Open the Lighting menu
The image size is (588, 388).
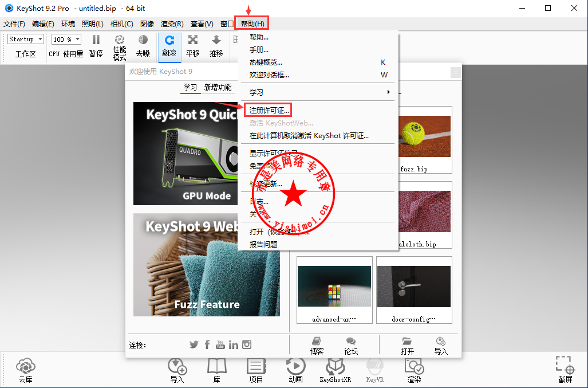(93, 24)
